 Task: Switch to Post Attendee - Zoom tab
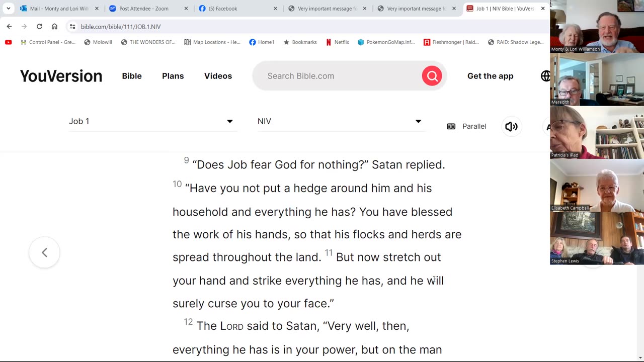pos(148,9)
